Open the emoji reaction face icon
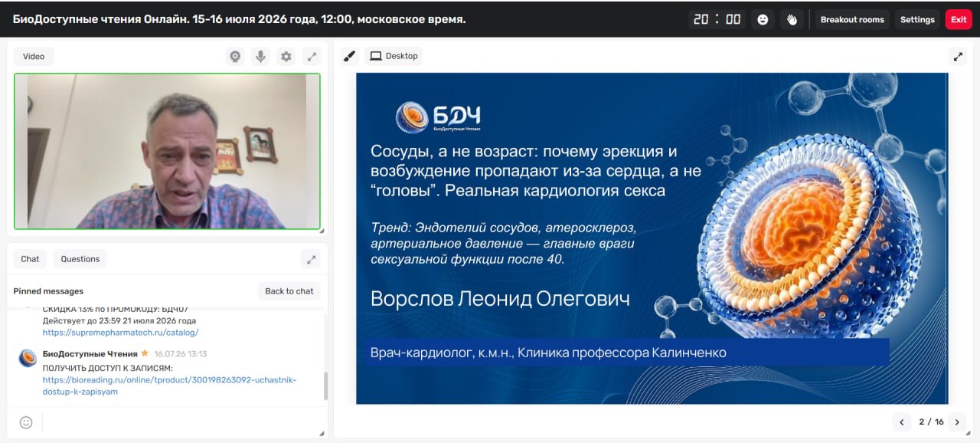 pos(763,20)
